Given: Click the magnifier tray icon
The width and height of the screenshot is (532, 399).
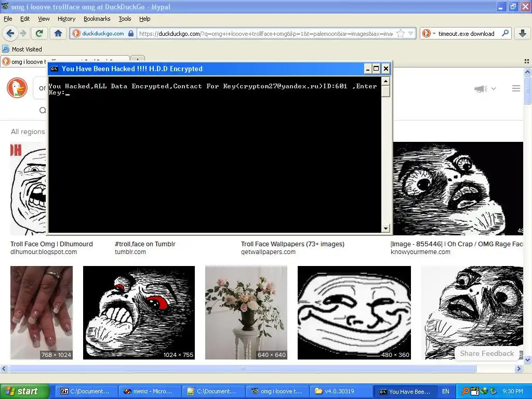Looking at the screenshot, I should click(x=465, y=391).
